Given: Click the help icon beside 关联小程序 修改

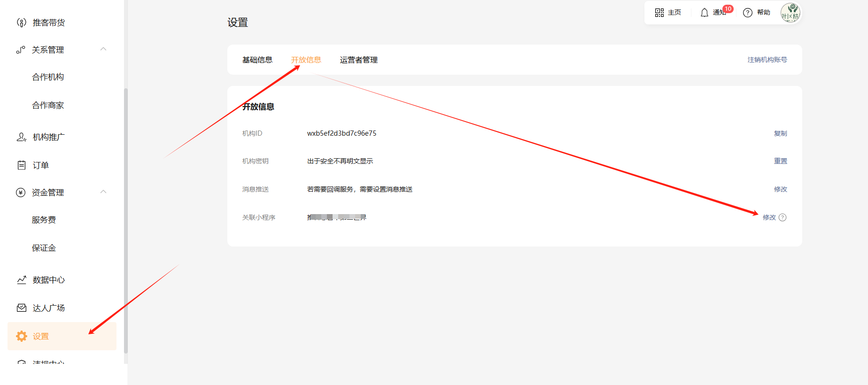Looking at the screenshot, I should (x=783, y=217).
